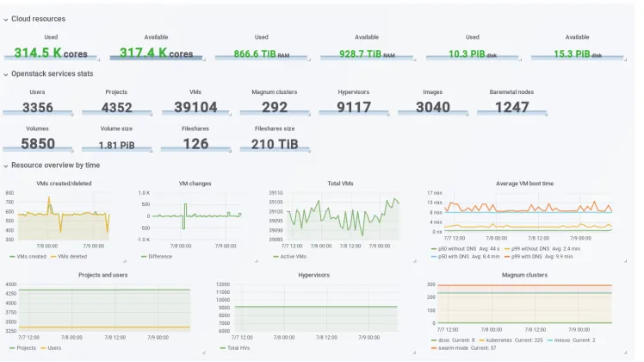Viewport: 644px width, 362px height.
Task: Collapse the Openstack services stats row
Action: (48, 73)
